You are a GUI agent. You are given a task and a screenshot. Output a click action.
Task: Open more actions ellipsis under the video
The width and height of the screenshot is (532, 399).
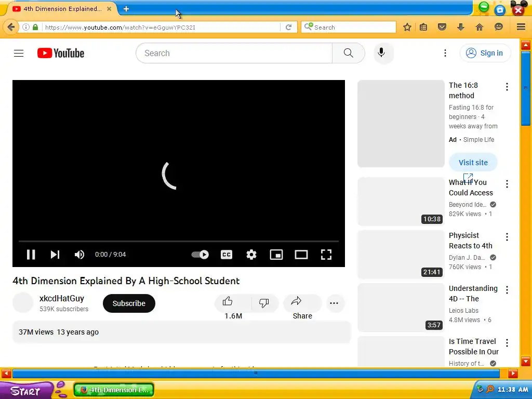pos(334,303)
